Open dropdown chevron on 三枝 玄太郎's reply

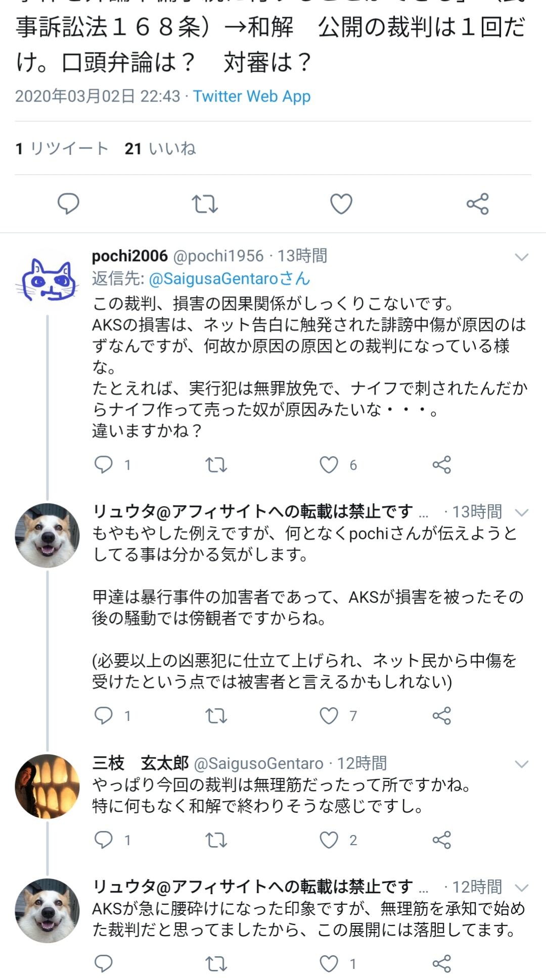click(521, 764)
